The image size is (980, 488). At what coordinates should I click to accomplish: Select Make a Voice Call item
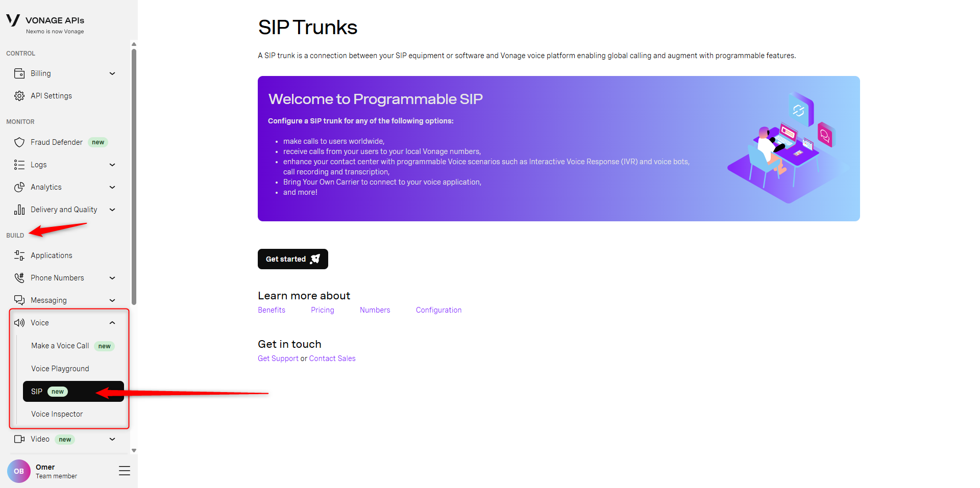click(x=60, y=346)
